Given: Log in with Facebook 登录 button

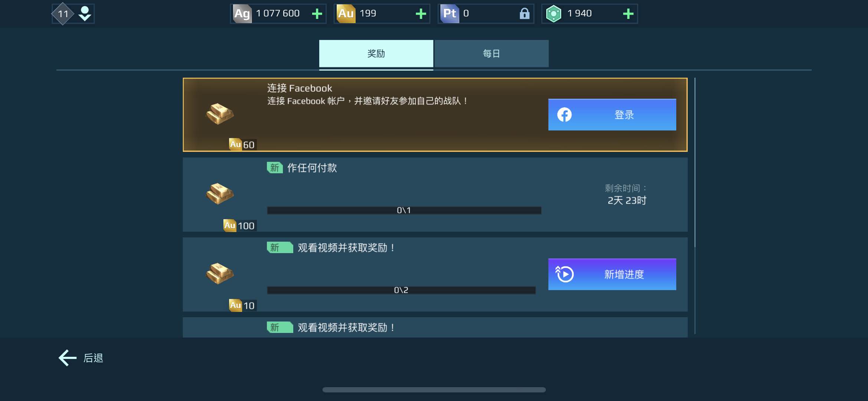Looking at the screenshot, I should [612, 115].
